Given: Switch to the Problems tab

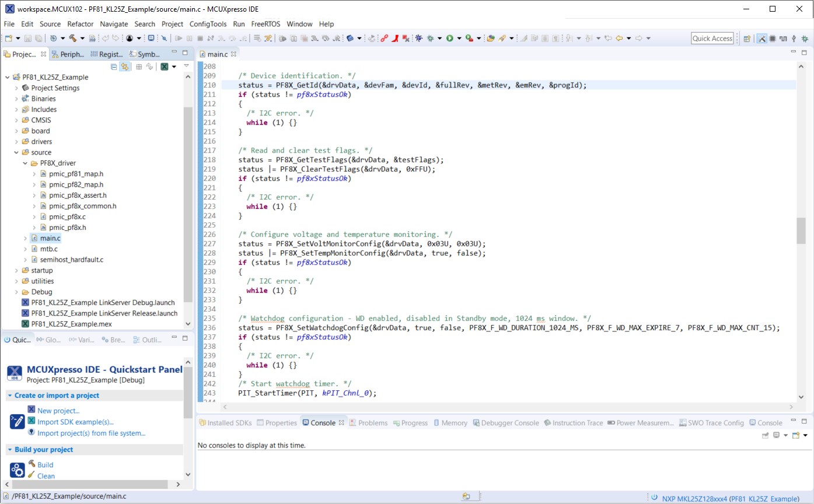Looking at the screenshot, I should (x=372, y=423).
